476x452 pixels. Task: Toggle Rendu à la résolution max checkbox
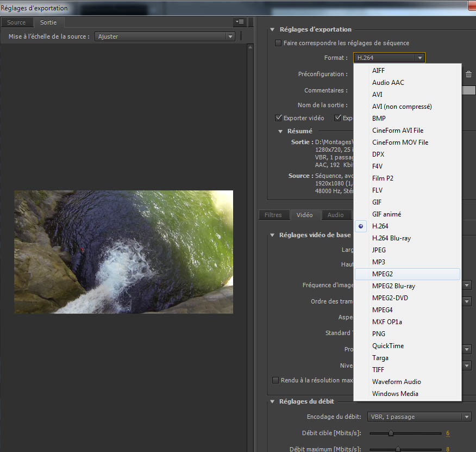(x=275, y=380)
